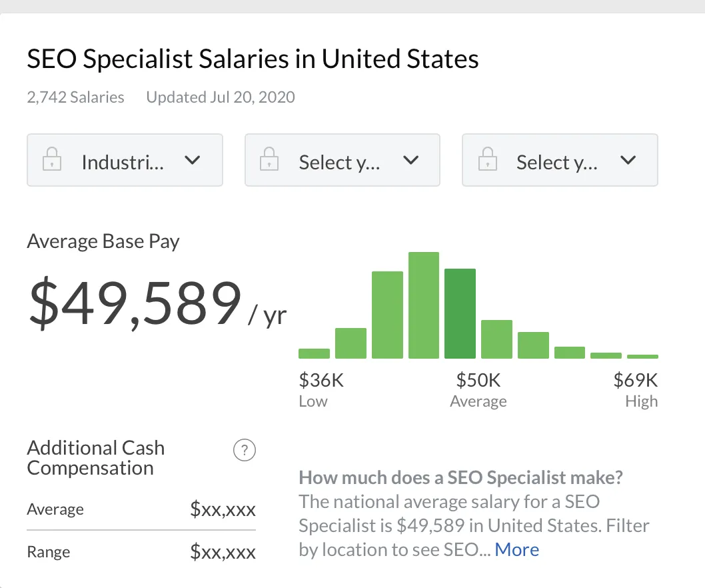Expand the middle Select dropdown chevron
This screenshot has width=705, height=588.
410,160
